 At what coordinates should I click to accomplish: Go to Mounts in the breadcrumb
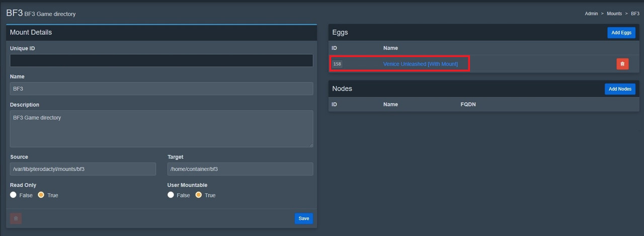coord(614,14)
